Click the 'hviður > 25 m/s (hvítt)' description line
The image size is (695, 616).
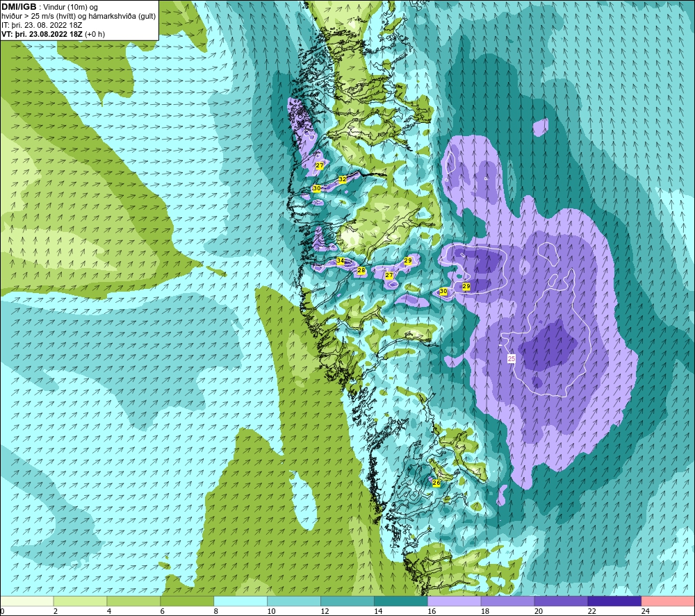pyautogui.click(x=38, y=17)
